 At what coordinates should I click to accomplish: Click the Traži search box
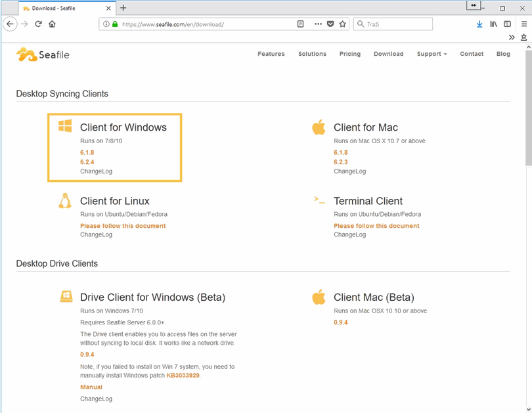[x=393, y=24]
